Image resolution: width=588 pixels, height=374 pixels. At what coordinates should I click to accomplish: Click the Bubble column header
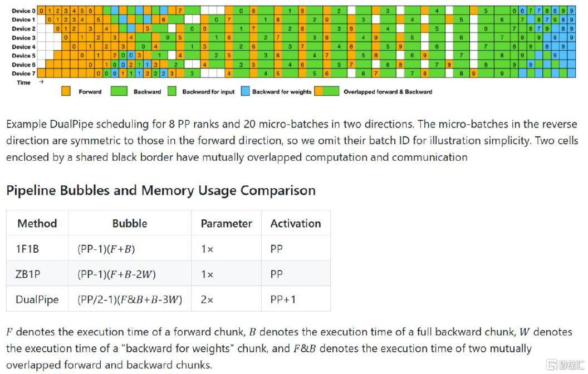click(130, 223)
